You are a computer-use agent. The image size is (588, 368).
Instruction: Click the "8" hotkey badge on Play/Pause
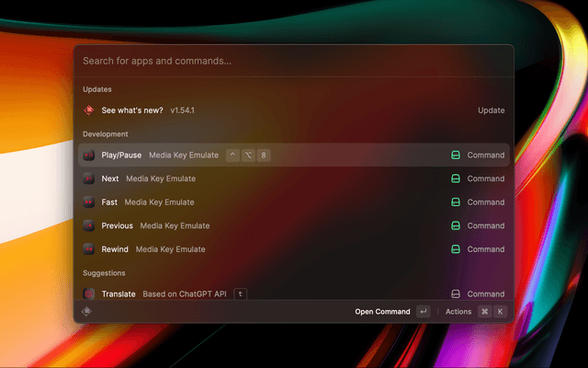point(264,155)
